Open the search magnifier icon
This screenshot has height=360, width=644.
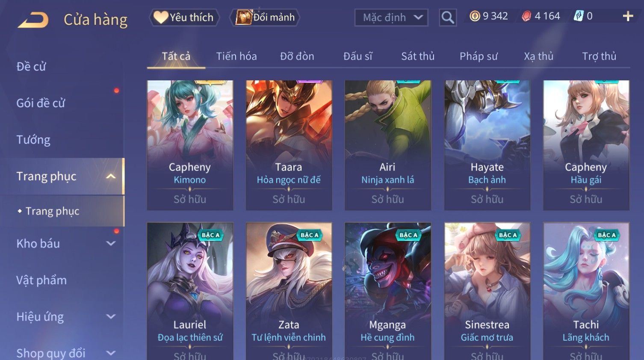pyautogui.click(x=448, y=18)
